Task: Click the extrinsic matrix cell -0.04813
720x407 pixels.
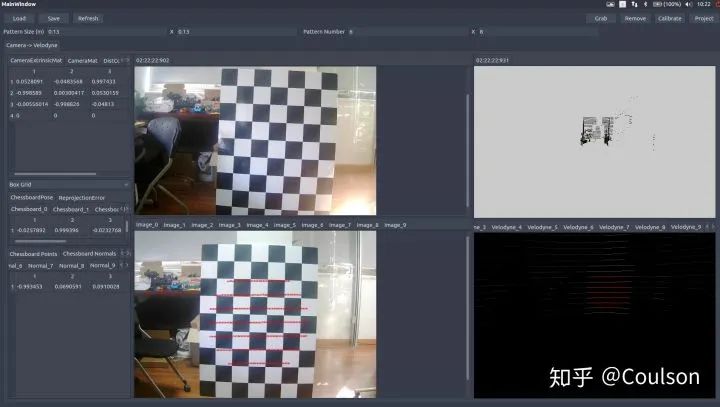Action: click(103, 104)
